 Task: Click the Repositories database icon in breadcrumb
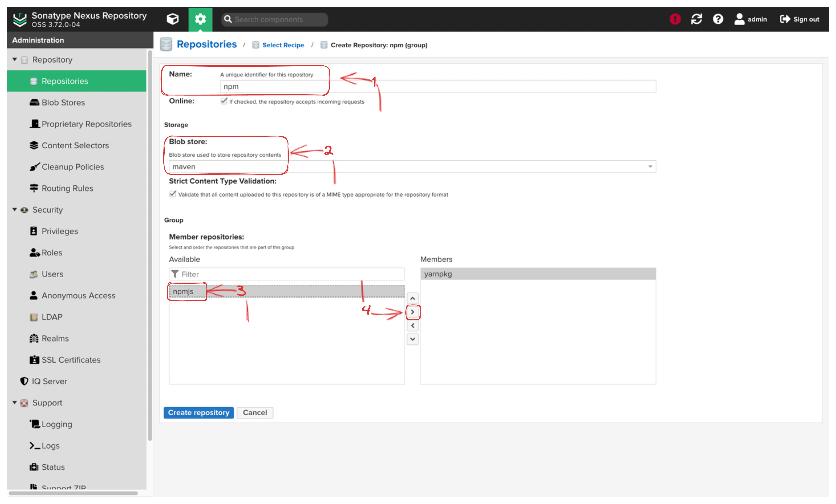coord(166,44)
